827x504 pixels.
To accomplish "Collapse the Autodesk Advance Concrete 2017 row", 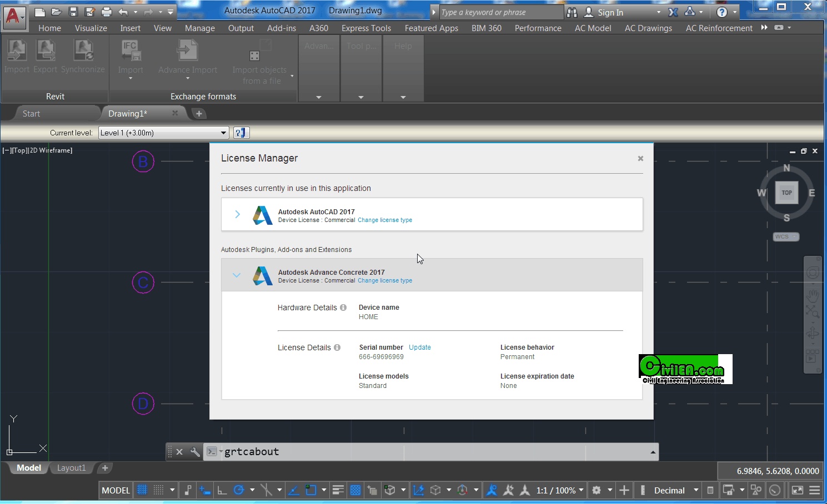I will (x=237, y=275).
